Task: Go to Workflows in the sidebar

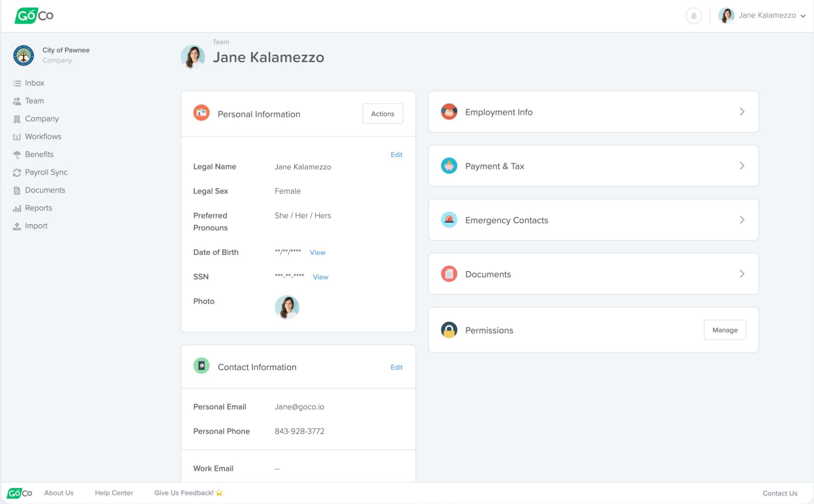Action: (x=43, y=136)
